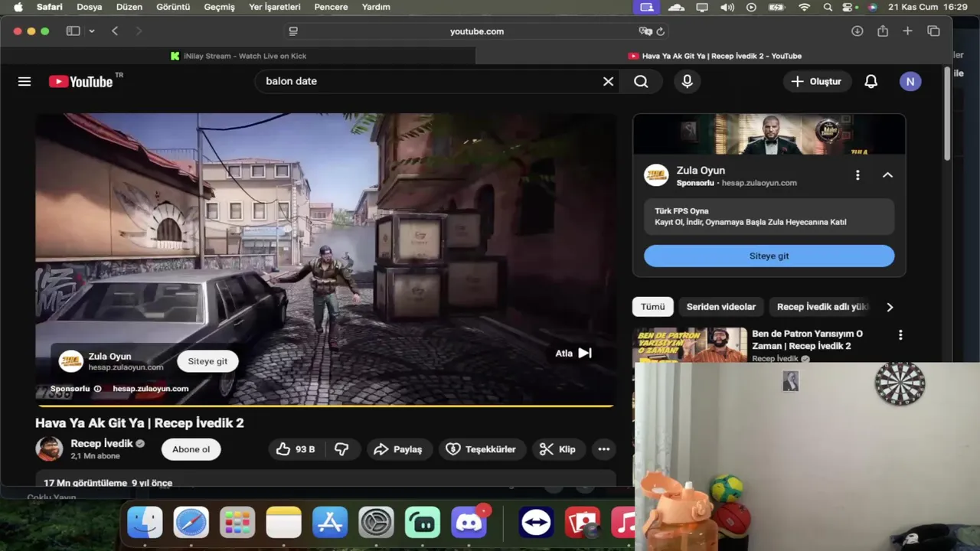Select the Tümü filter chip

tap(652, 307)
